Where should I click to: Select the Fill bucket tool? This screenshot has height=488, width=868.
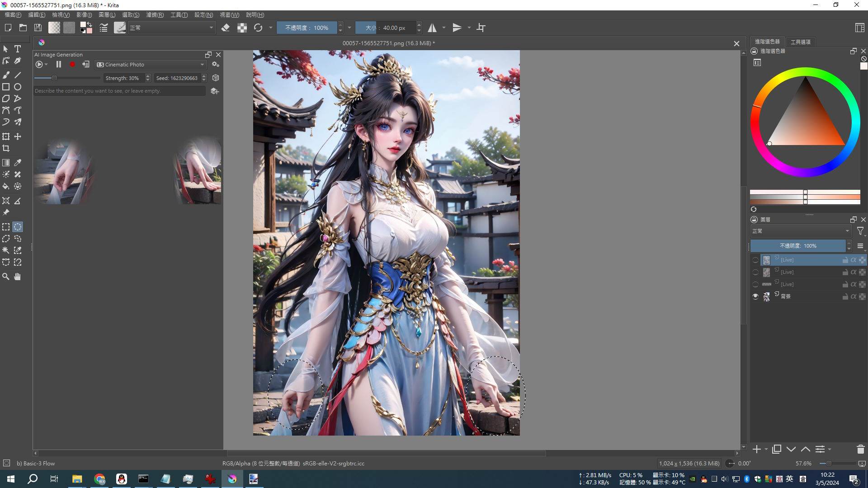coord(6,186)
